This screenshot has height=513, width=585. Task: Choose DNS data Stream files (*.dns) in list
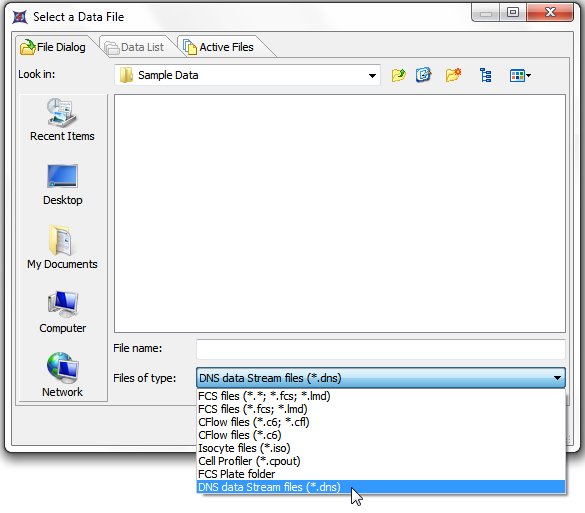pyautogui.click(x=381, y=487)
